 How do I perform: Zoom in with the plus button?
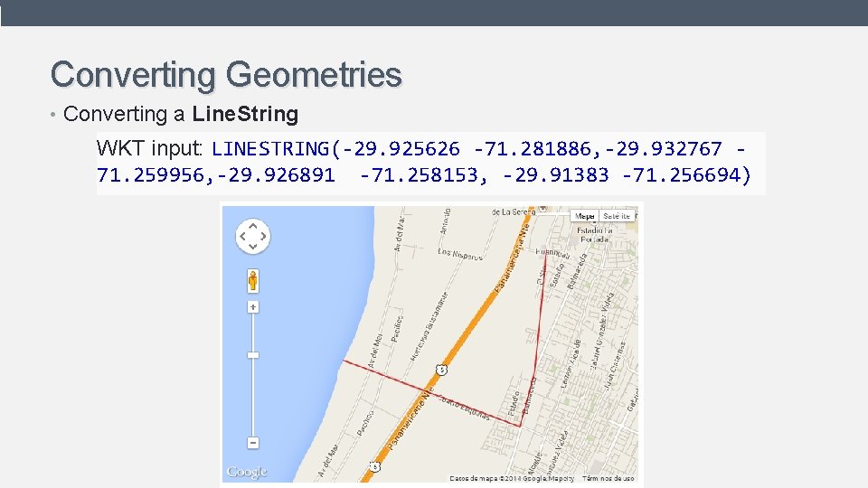click(x=253, y=307)
